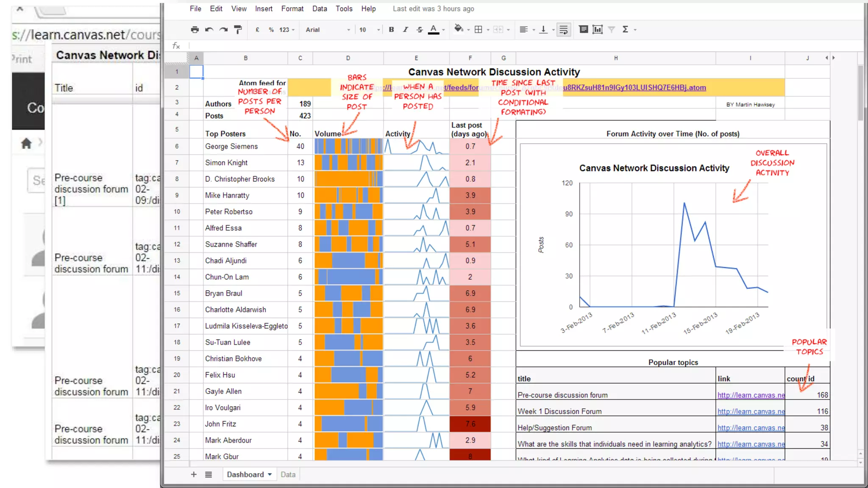868x488 pixels.
Task: Select cell A1
Action: pos(196,72)
